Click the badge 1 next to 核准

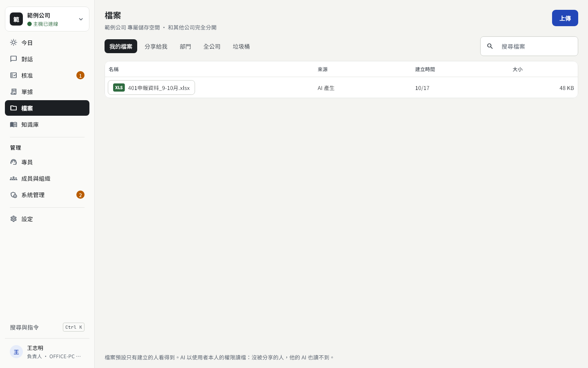click(x=80, y=75)
